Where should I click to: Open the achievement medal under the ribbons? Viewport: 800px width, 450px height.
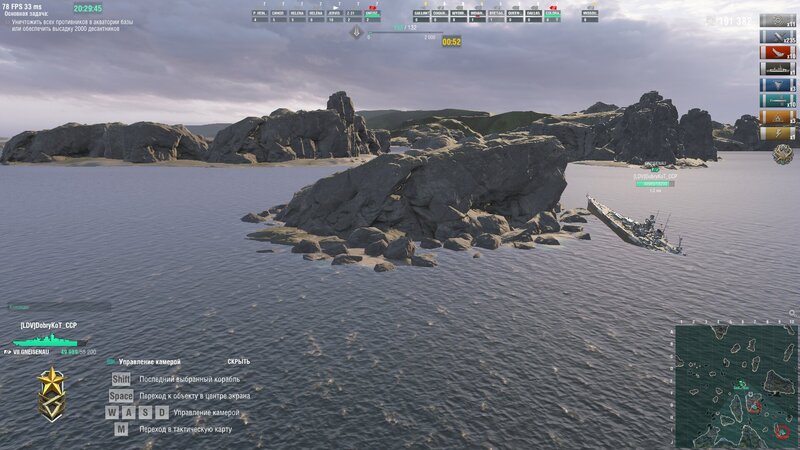coord(782,154)
